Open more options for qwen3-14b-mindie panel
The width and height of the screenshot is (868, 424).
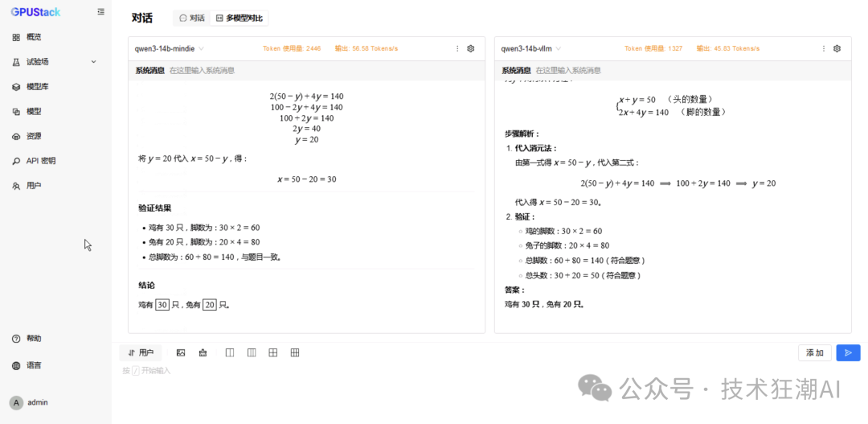[457, 49]
